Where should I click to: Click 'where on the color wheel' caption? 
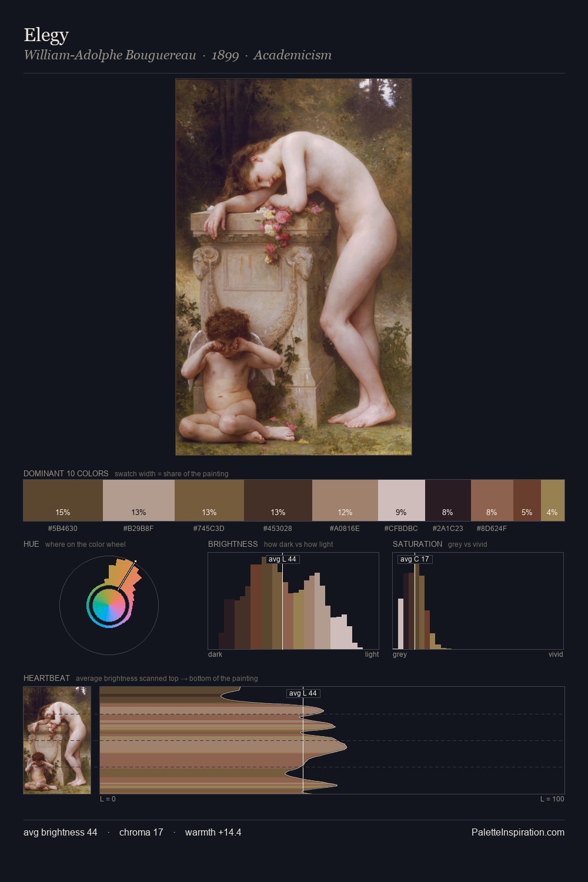tap(85, 544)
